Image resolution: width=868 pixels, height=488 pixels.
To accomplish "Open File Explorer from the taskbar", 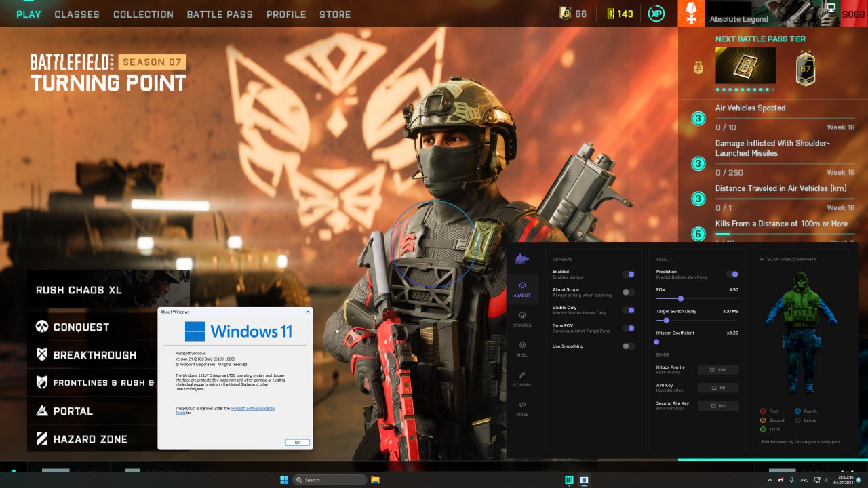I will [375, 480].
